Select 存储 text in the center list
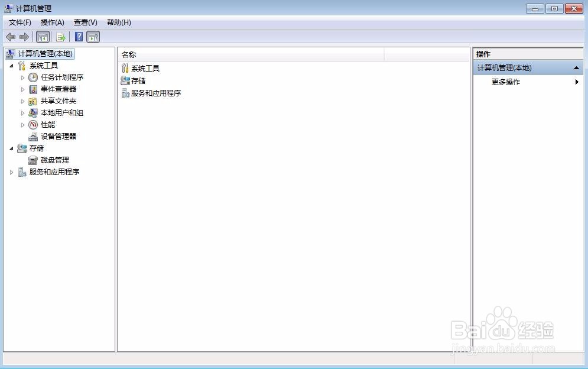 [x=138, y=80]
